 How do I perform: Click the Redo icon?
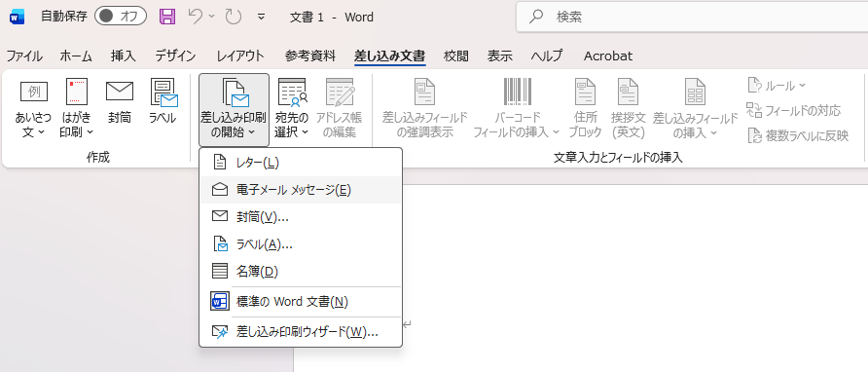233,17
